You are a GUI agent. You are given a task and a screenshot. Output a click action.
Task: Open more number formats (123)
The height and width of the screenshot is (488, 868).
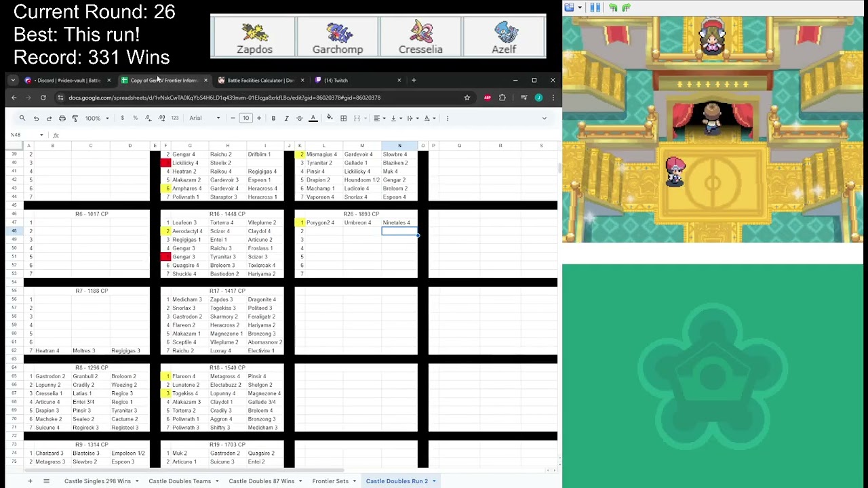coord(175,118)
